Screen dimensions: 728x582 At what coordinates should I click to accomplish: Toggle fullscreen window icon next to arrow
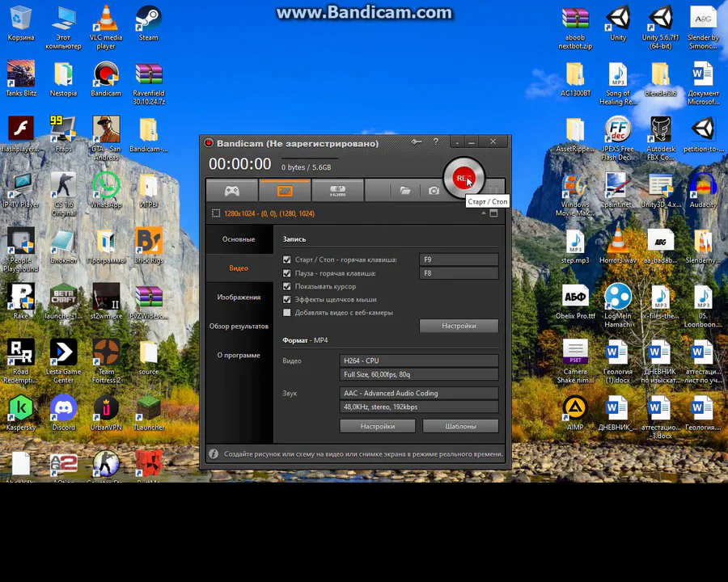[493, 213]
